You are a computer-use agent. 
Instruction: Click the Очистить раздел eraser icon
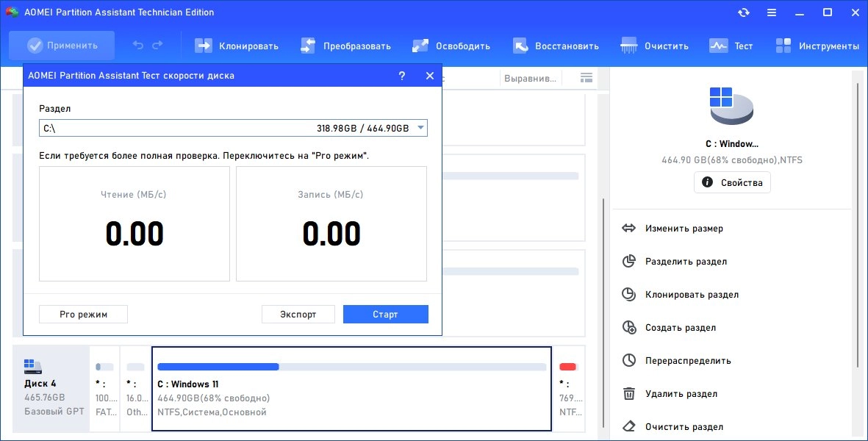pos(629,426)
